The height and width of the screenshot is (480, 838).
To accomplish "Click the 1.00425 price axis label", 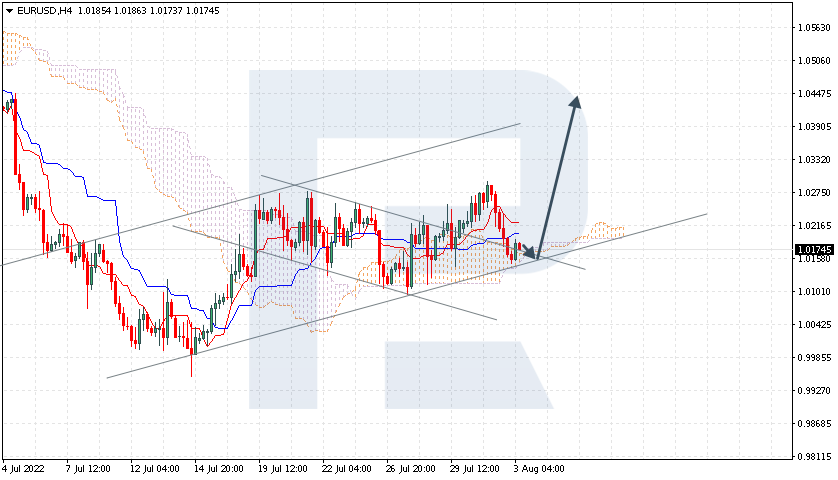I will click(814, 324).
